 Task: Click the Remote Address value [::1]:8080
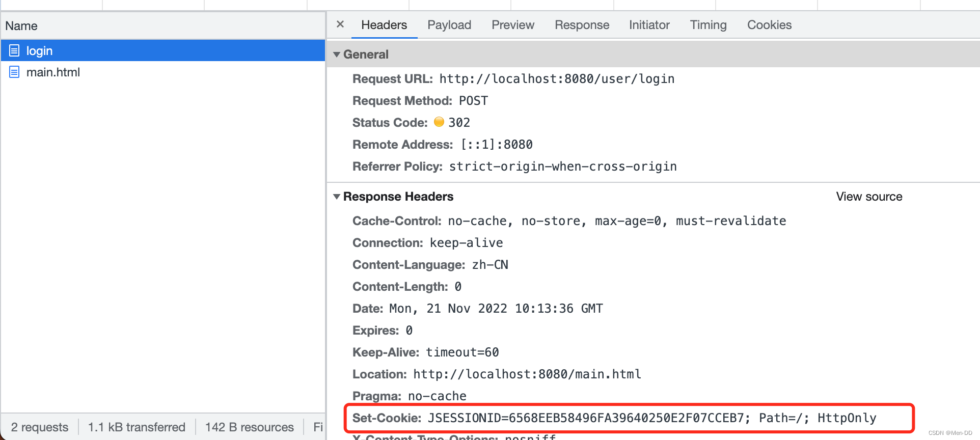coord(497,145)
